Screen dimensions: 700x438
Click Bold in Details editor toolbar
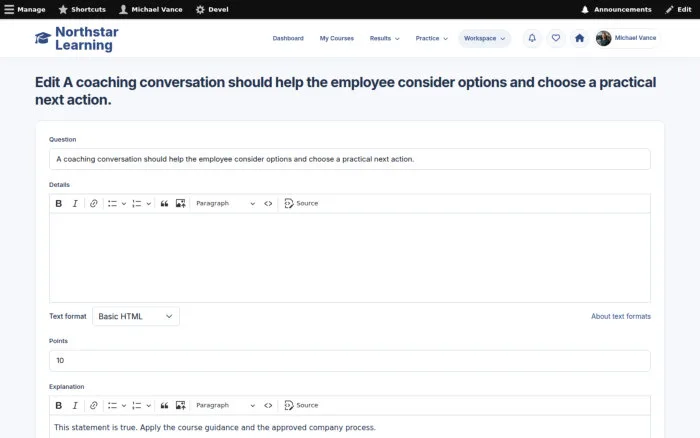(x=58, y=204)
